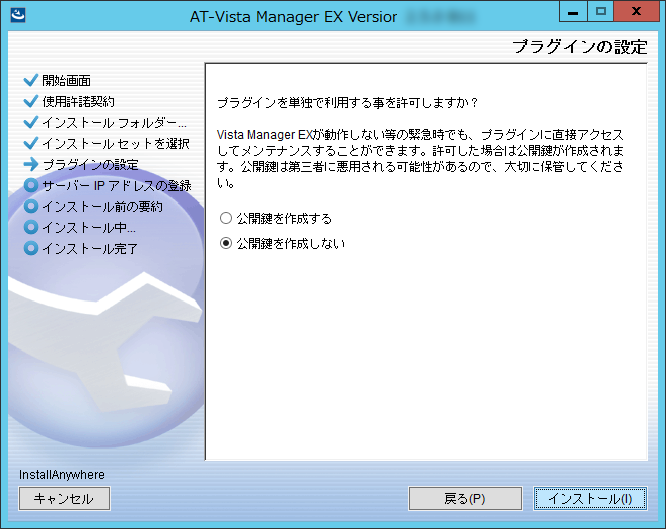
Task: Click the installer app icon in title bar
Action: coord(18,15)
